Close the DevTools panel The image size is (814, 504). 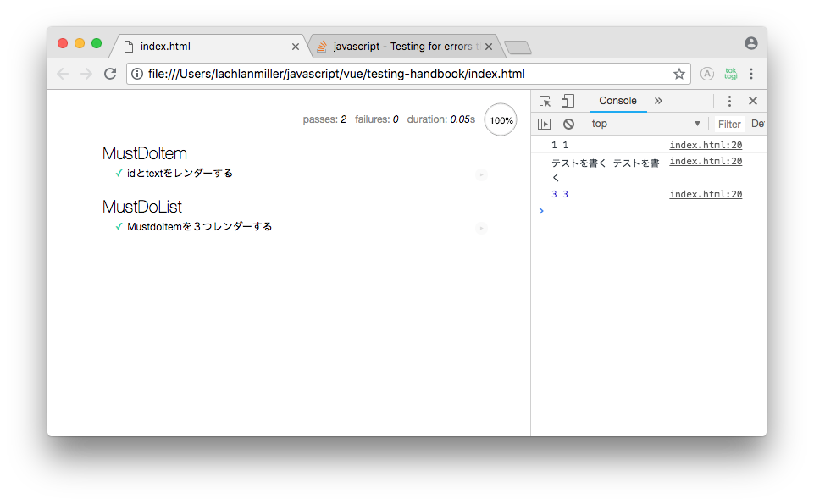point(753,101)
